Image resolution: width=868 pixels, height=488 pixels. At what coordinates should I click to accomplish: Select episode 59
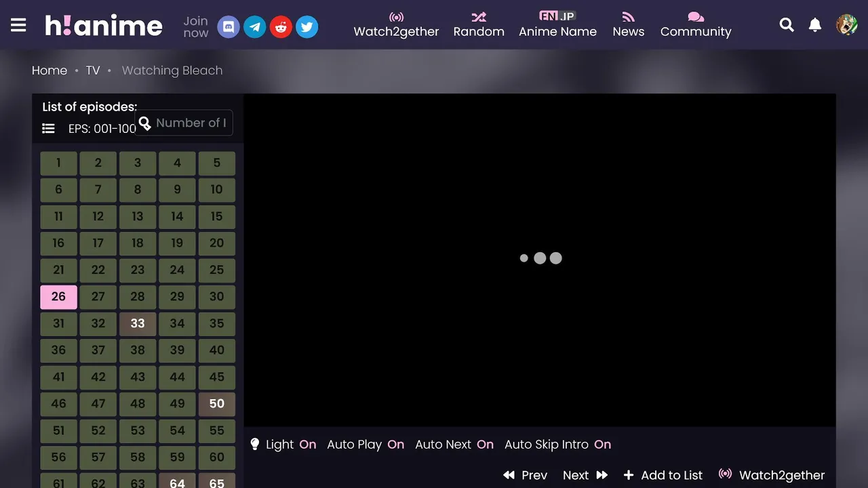click(x=177, y=457)
